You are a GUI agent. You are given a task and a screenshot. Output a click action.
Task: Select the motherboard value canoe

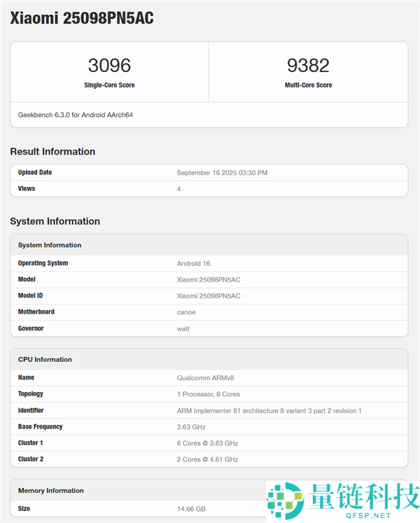[x=186, y=312]
